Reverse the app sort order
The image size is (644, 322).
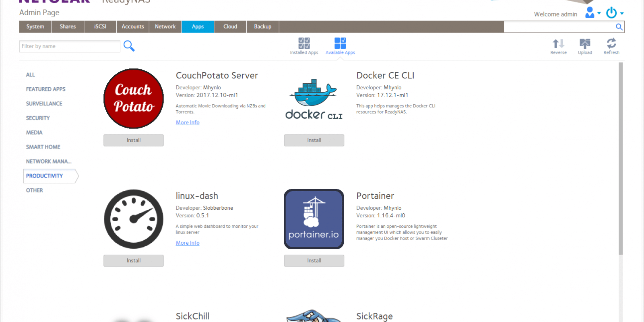point(558,46)
